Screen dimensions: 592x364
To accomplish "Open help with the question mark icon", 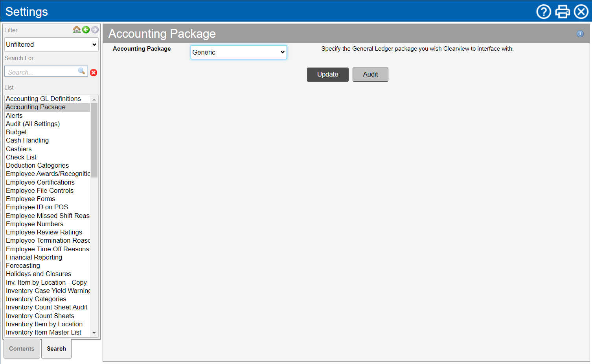I will [x=544, y=12].
